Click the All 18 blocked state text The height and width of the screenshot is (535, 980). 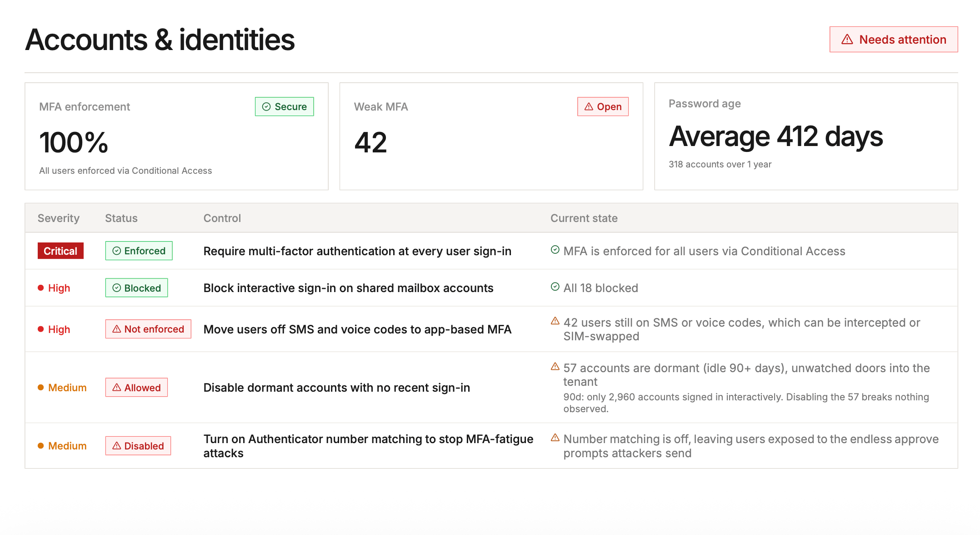point(601,288)
